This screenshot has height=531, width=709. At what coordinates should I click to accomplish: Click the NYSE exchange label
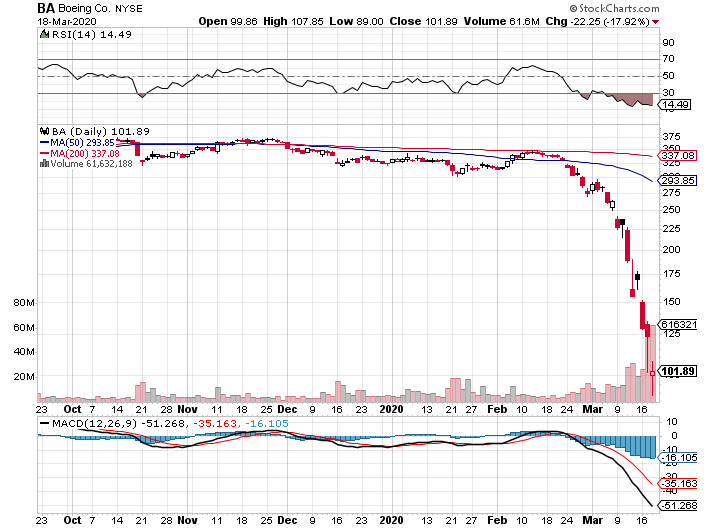pos(128,9)
